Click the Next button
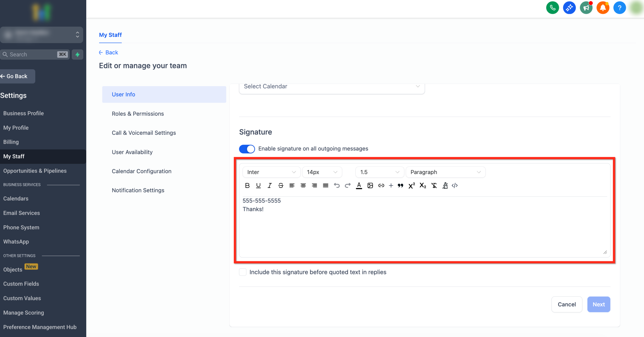644x337 pixels. pyautogui.click(x=599, y=304)
